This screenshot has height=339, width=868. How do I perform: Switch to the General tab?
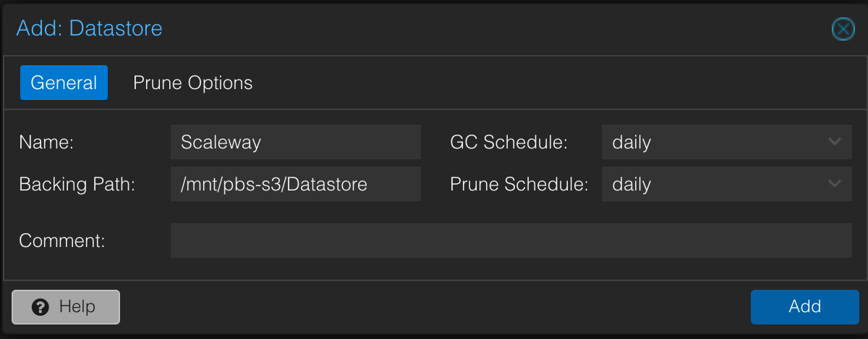coord(64,83)
